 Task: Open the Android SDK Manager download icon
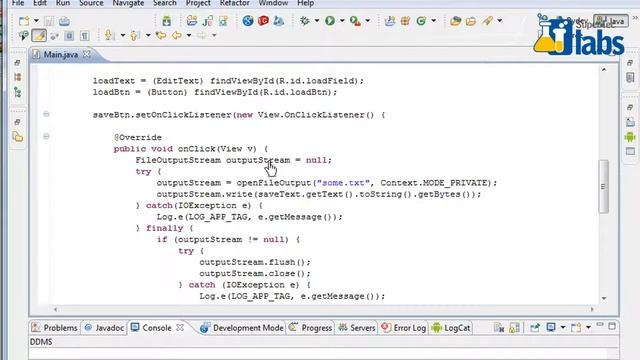[x=167, y=21]
